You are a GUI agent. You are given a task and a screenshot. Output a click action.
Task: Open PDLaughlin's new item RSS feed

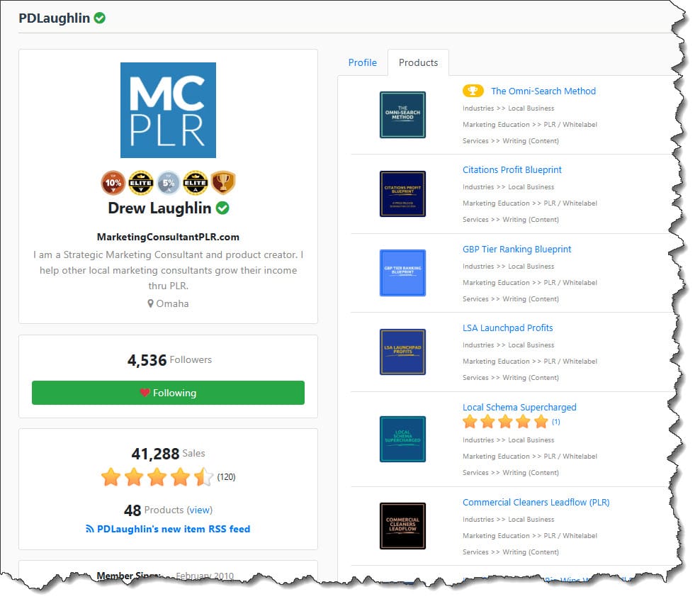pos(168,529)
